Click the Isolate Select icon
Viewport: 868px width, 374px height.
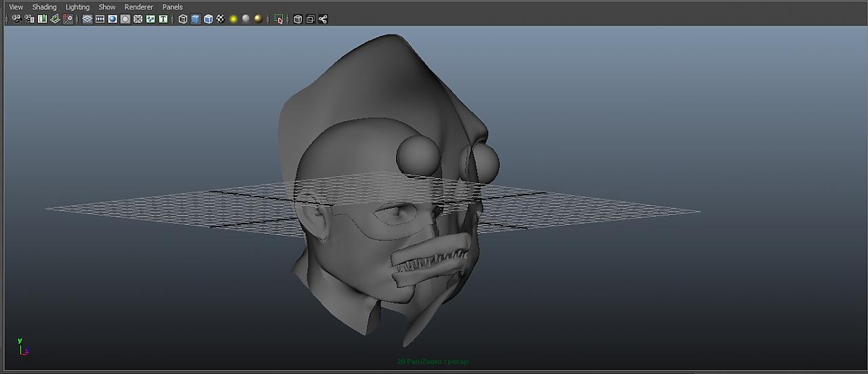pos(279,19)
